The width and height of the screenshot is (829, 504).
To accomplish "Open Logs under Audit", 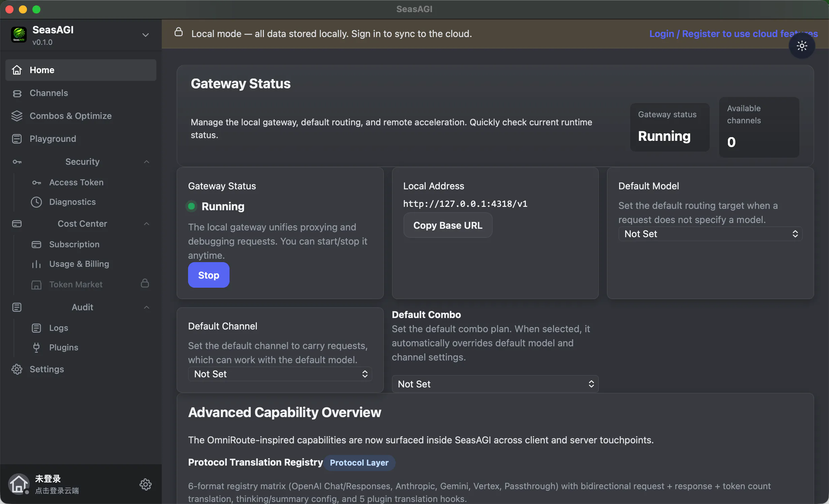I will [88, 328].
